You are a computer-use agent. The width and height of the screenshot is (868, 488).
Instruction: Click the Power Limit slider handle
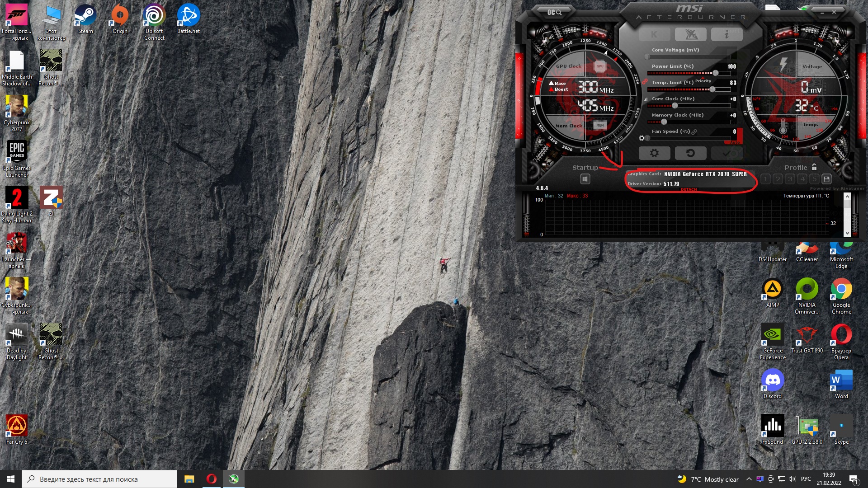coord(715,73)
